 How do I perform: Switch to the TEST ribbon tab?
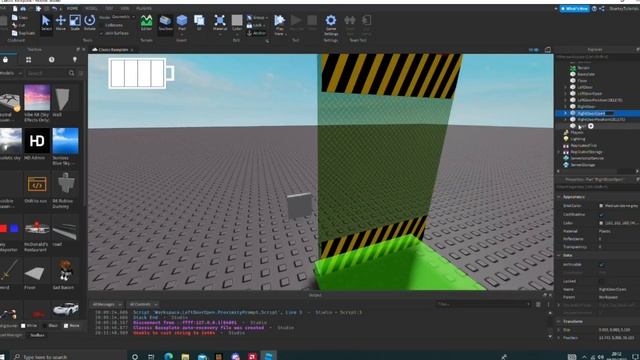[x=109, y=8]
